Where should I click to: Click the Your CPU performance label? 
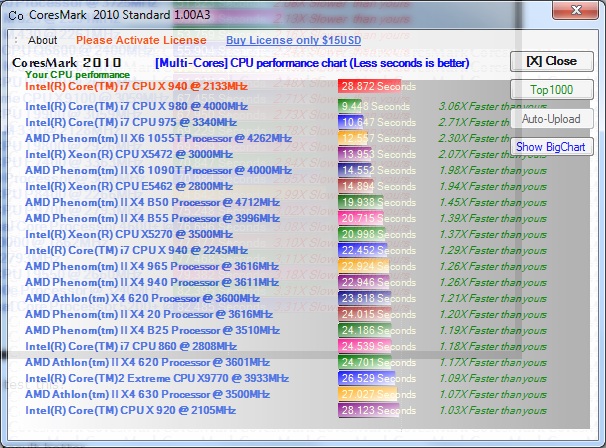(77, 75)
